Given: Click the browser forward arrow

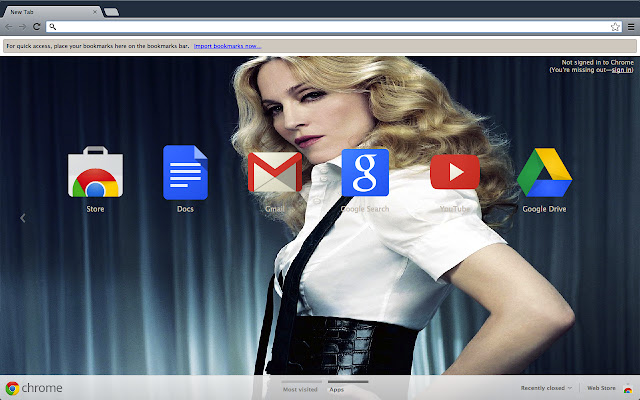Looking at the screenshot, I should coord(22,27).
